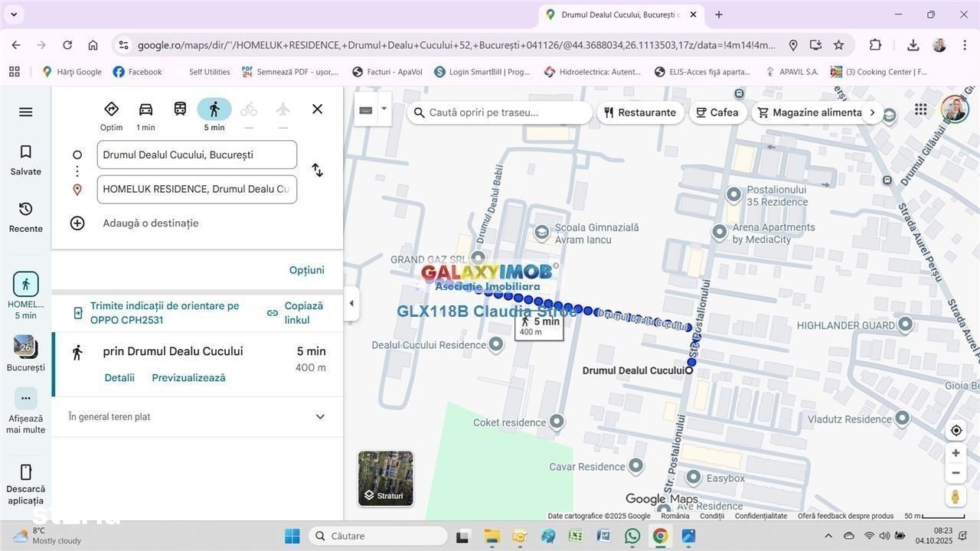
Task: Zoom in the map with plus
Action: click(955, 453)
